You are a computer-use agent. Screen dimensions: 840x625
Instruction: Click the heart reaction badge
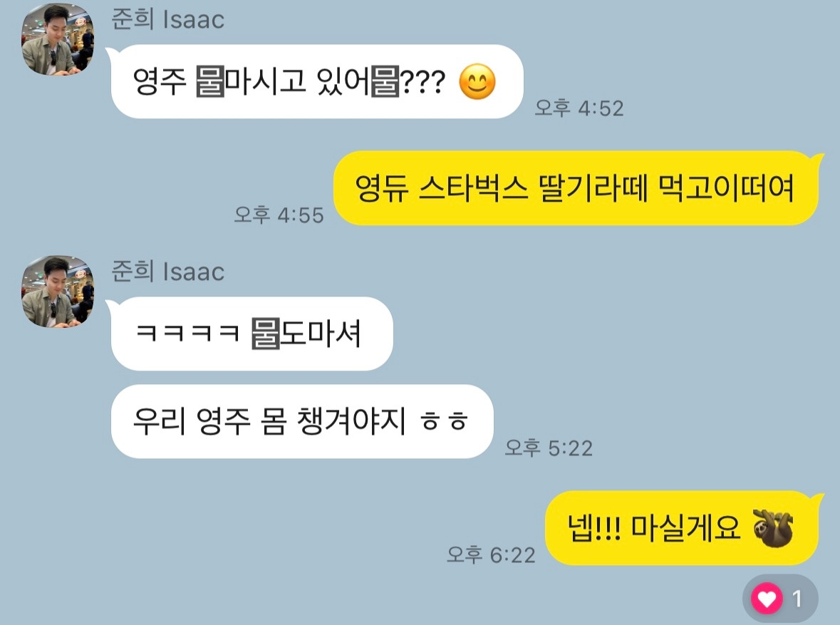tap(780, 599)
